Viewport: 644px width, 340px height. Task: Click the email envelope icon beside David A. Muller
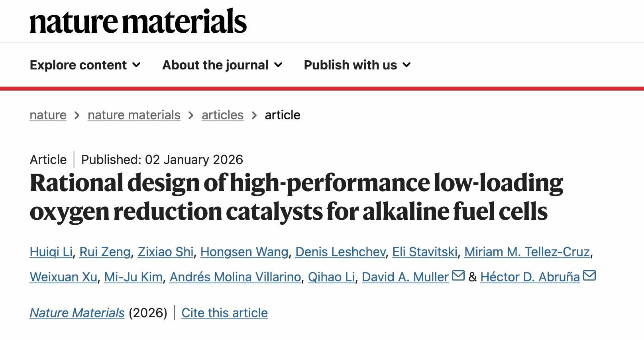point(458,276)
